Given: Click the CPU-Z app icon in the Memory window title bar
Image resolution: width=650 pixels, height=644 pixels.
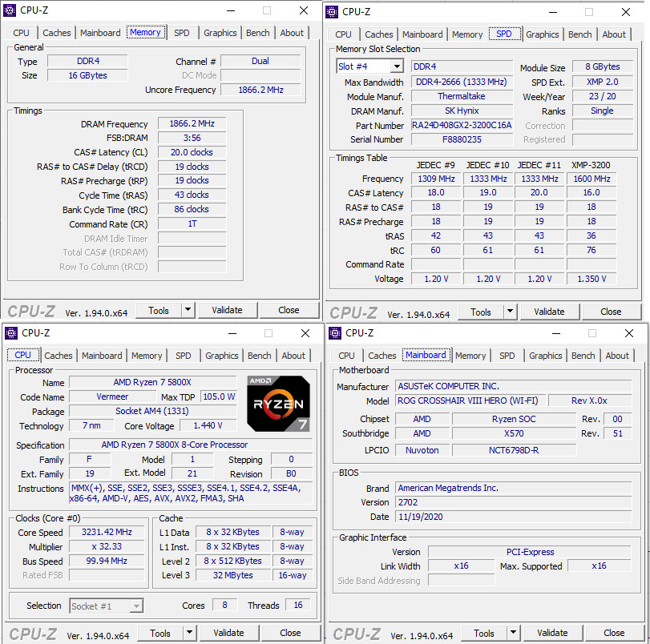Looking at the screenshot, I should coord(10,10).
